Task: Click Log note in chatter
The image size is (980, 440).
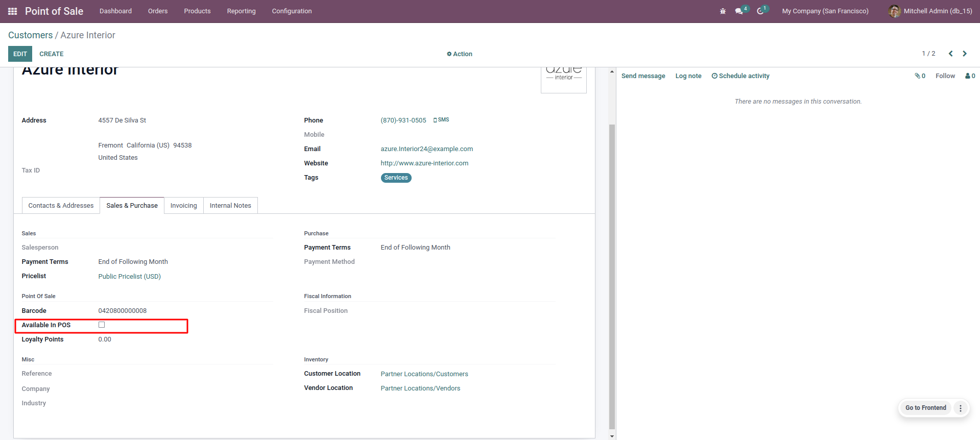Action: tap(688, 76)
